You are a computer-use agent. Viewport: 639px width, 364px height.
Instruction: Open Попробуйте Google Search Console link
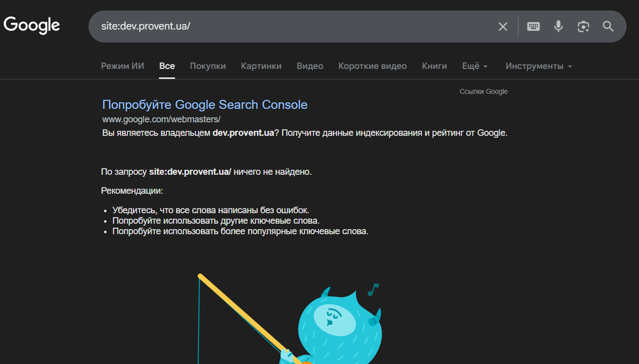[205, 104]
